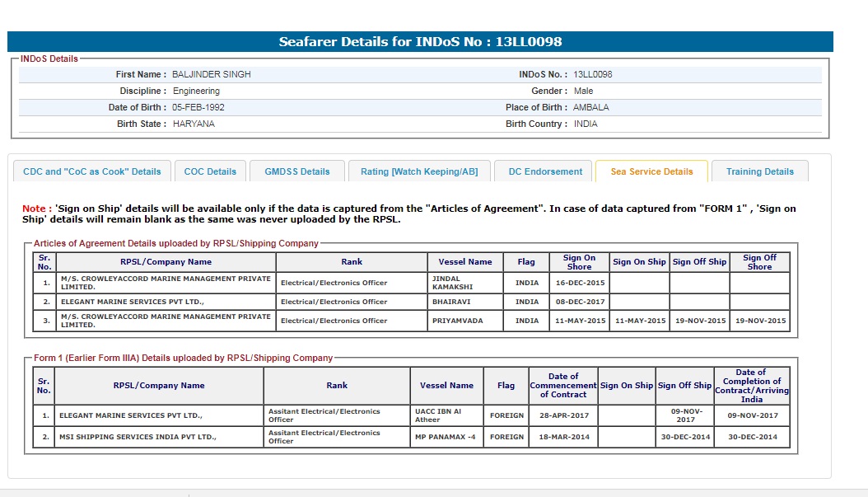
Task: Click the Vessel Name header in Articles table
Action: click(x=465, y=262)
